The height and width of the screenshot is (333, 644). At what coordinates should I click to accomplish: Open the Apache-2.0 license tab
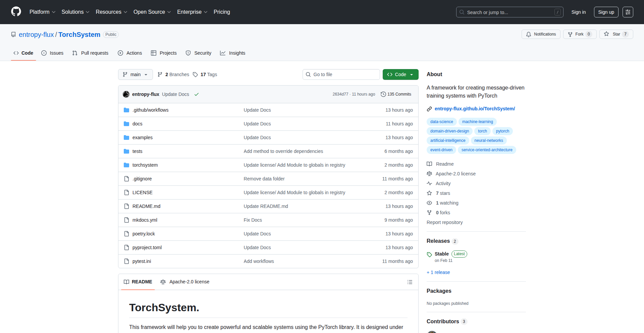click(x=185, y=282)
